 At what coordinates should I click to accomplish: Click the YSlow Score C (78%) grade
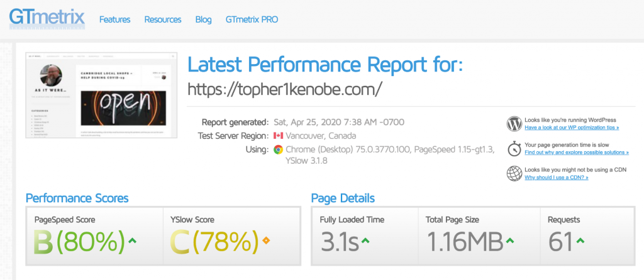[x=214, y=242]
